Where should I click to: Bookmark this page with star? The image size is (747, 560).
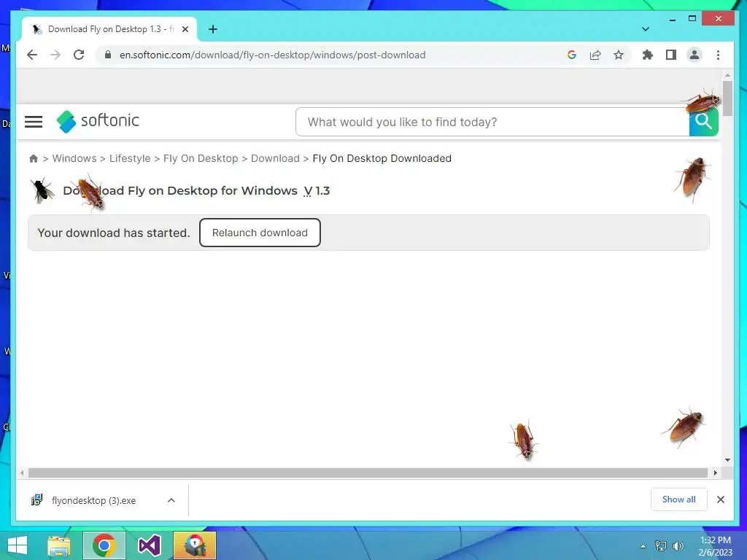tap(619, 55)
